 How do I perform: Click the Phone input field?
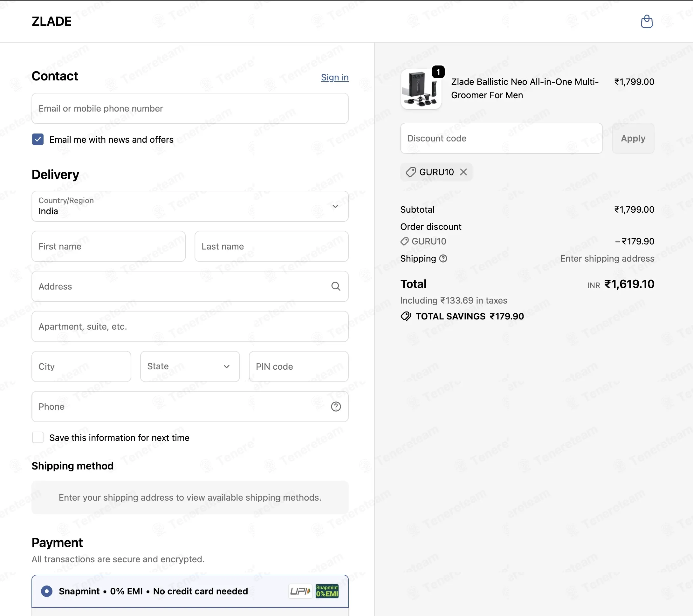[190, 407]
